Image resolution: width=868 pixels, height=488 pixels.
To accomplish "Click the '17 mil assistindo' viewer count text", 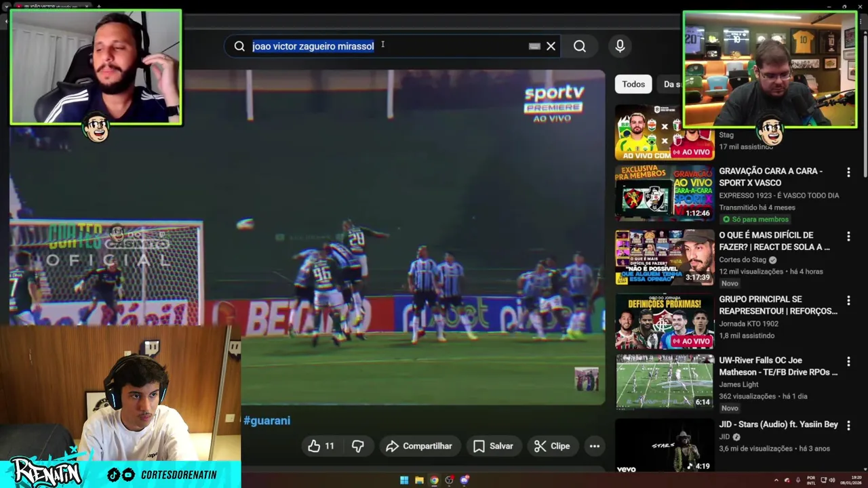I will click(x=746, y=146).
